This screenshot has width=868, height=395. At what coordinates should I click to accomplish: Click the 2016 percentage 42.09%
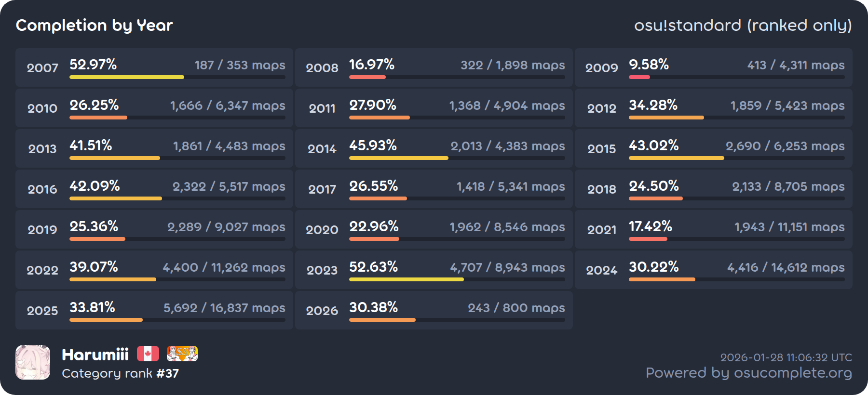(95, 186)
